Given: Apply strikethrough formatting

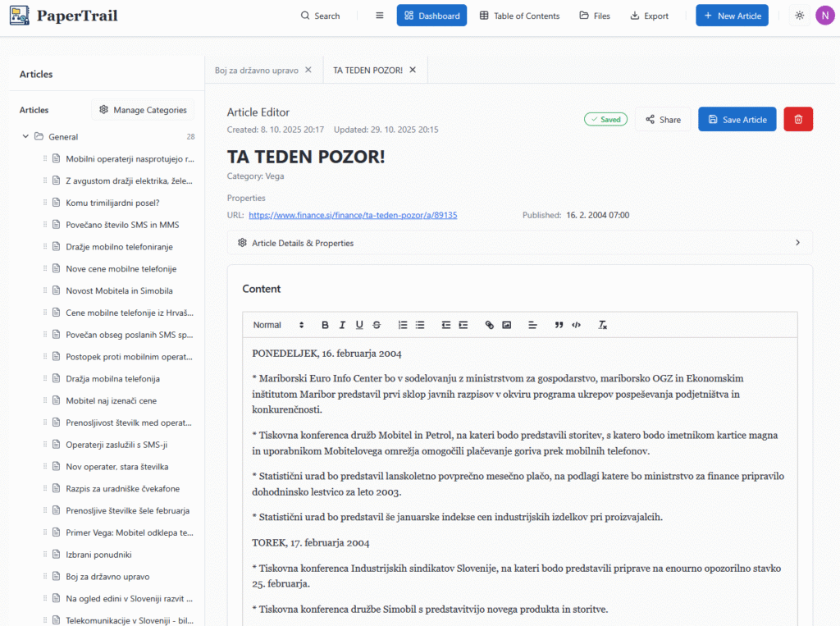Looking at the screenshot, I should (377, 325).
